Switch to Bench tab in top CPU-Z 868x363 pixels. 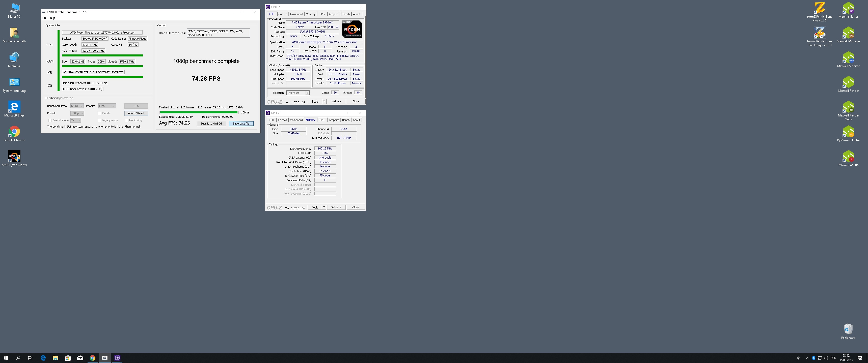tap(346, 14)
